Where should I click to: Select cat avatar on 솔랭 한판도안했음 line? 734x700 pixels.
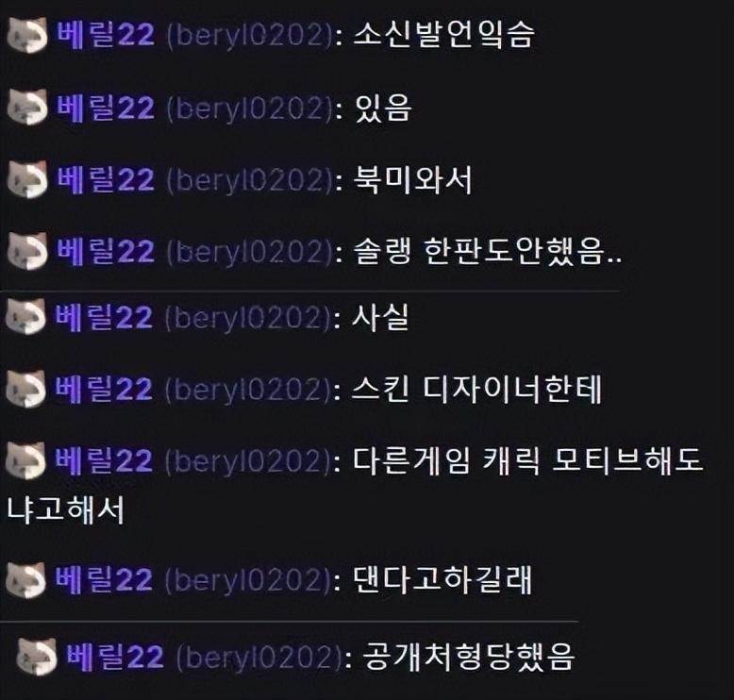tap(27, 252)
